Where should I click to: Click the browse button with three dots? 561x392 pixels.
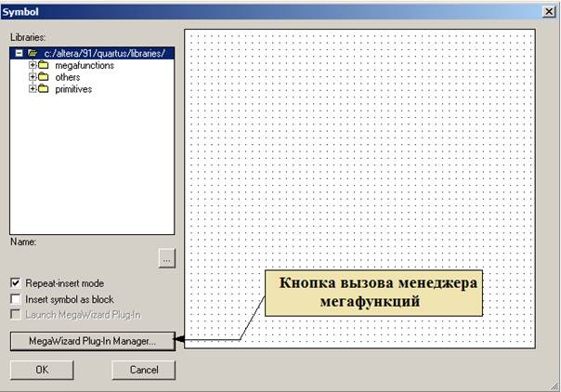166,259
